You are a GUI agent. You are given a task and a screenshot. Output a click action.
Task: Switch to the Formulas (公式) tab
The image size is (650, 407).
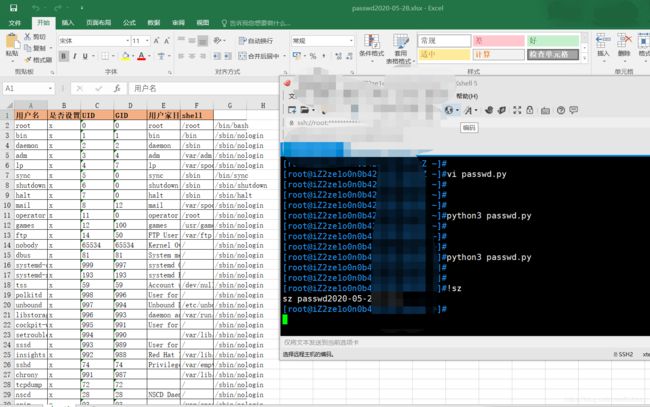click(x=129, y=23)
